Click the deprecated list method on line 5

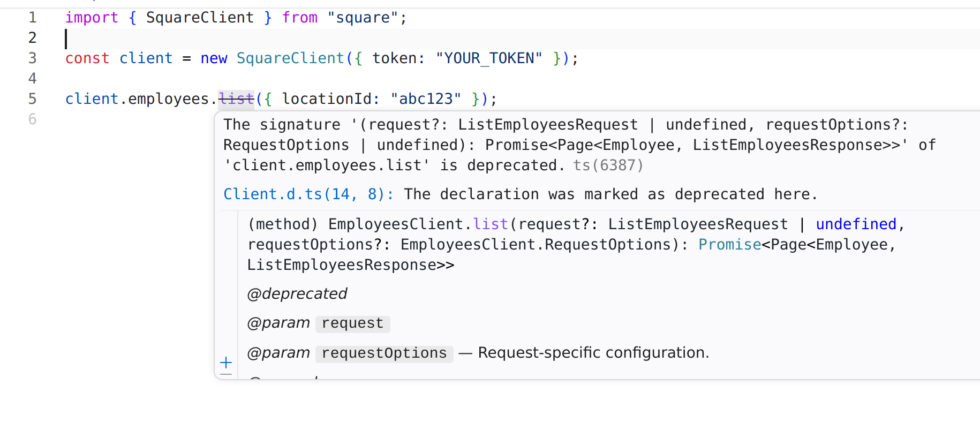point(236,99)
